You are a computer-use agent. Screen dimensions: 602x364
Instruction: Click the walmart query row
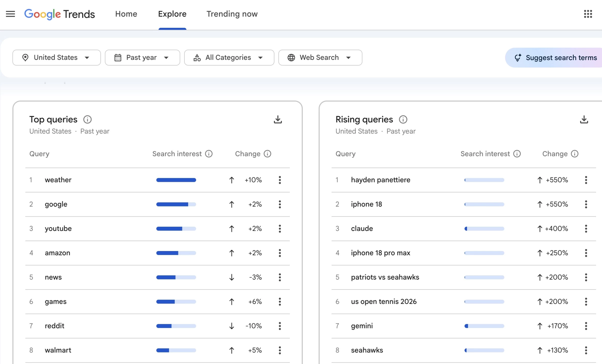[158, 350]
